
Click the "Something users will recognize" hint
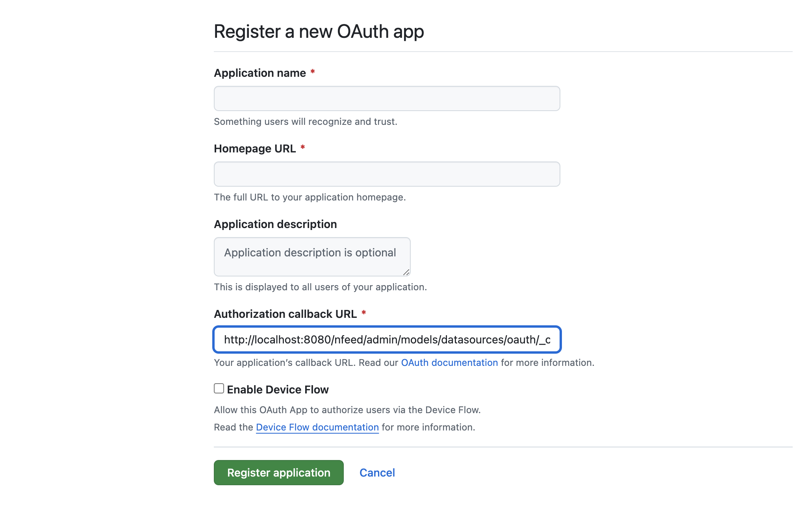coord(305,122)
